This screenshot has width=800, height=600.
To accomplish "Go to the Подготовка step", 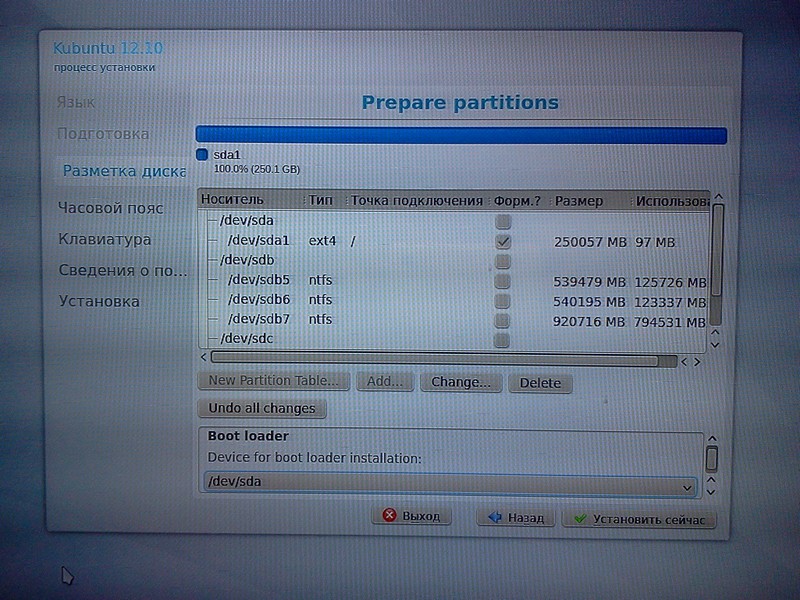I will 103,134.
